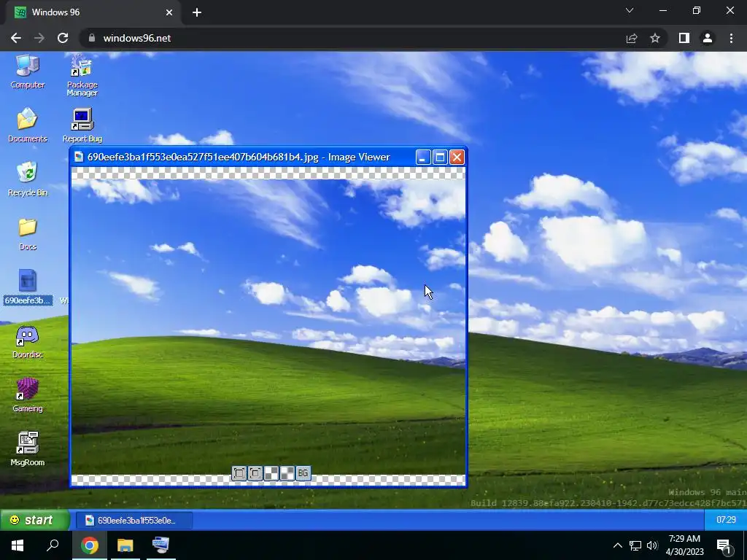The width and height of the screenshot is (747, 560).
Task: Open Windows taskbar search
Action: point(53,545)
